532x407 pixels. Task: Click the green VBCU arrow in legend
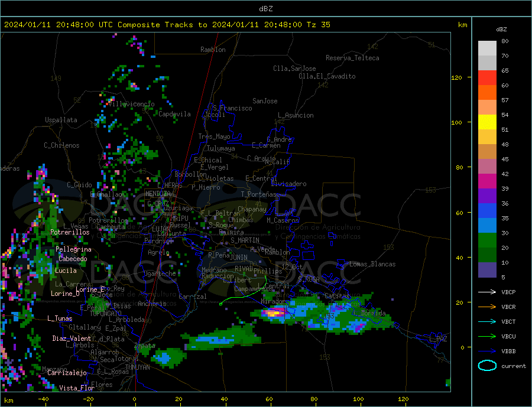pos(487,337)
